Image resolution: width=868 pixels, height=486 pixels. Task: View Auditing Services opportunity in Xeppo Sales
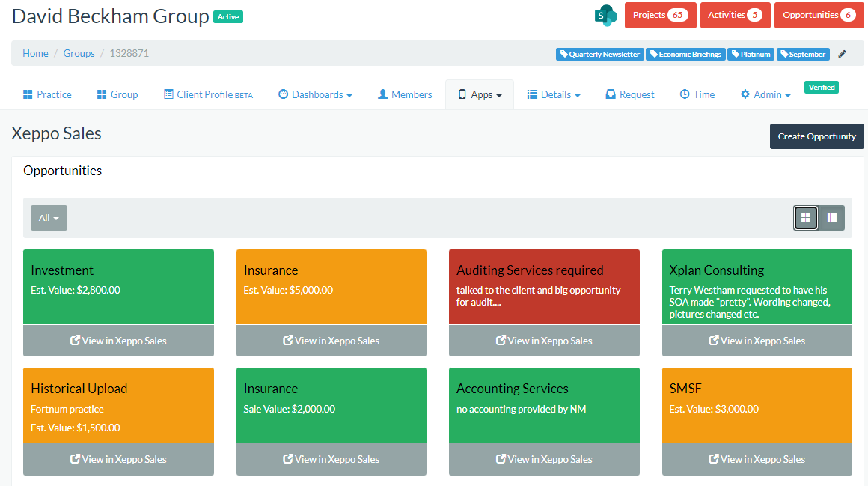point(544,341)
